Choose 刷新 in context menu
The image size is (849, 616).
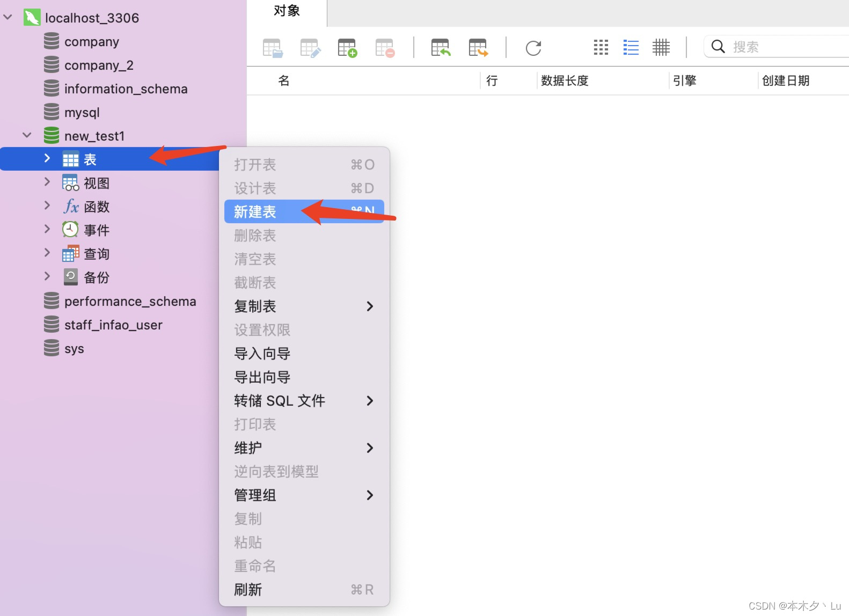pos(304,590)
